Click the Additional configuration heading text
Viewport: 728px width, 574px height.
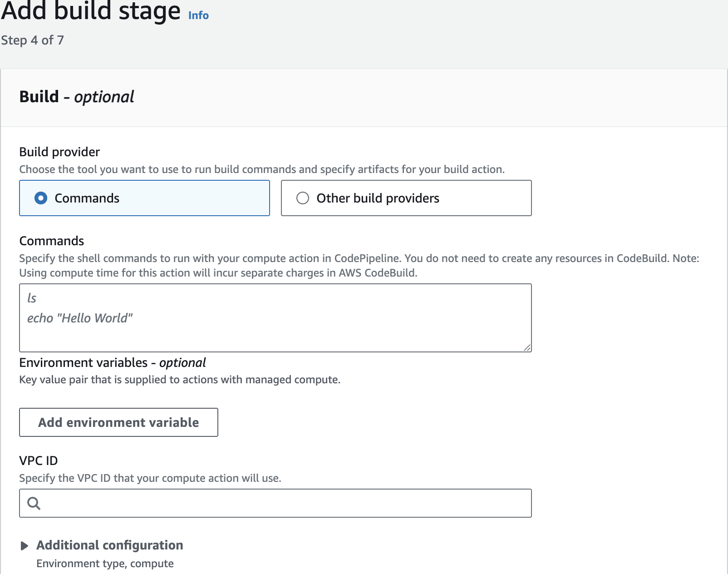110,545
